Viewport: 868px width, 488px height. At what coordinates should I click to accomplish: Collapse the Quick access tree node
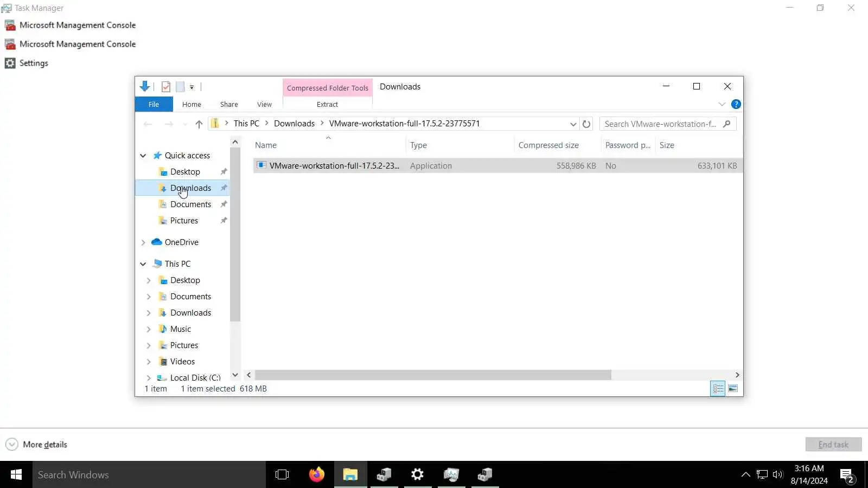pos(143,156)
